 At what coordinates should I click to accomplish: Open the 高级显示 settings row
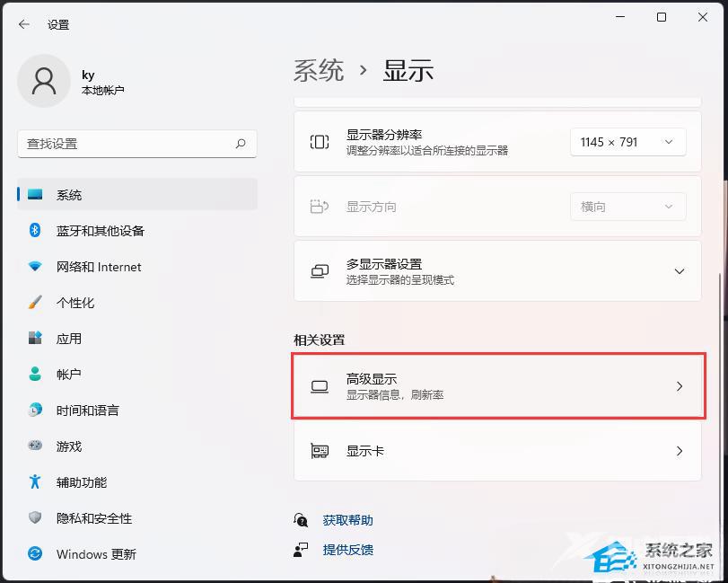497,386
